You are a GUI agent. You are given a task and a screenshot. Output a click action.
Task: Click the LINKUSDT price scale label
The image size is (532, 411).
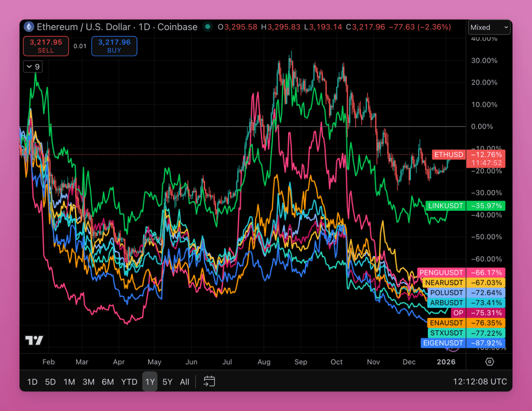[446, 205]
